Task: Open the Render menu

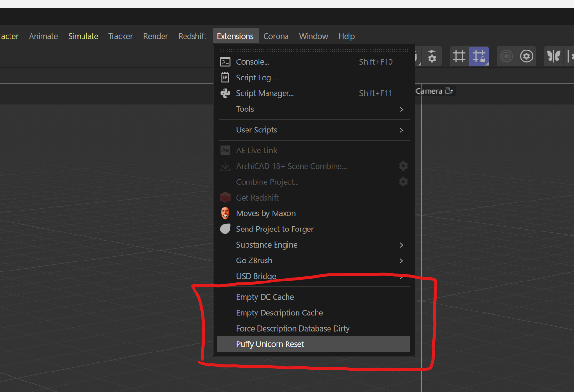Action: coord(156,36)
